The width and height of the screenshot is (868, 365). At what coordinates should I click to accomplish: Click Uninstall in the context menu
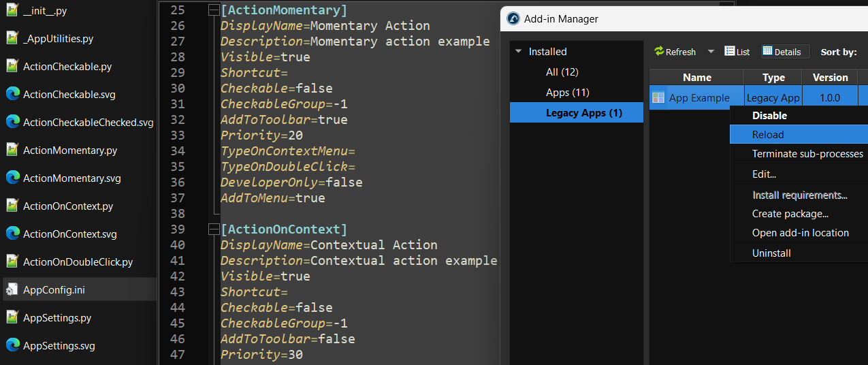pyautogui.click(x=771, y=253)
